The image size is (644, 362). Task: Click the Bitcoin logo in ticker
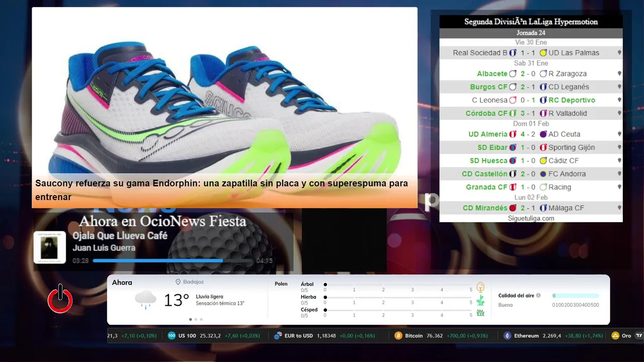(398, 336)
